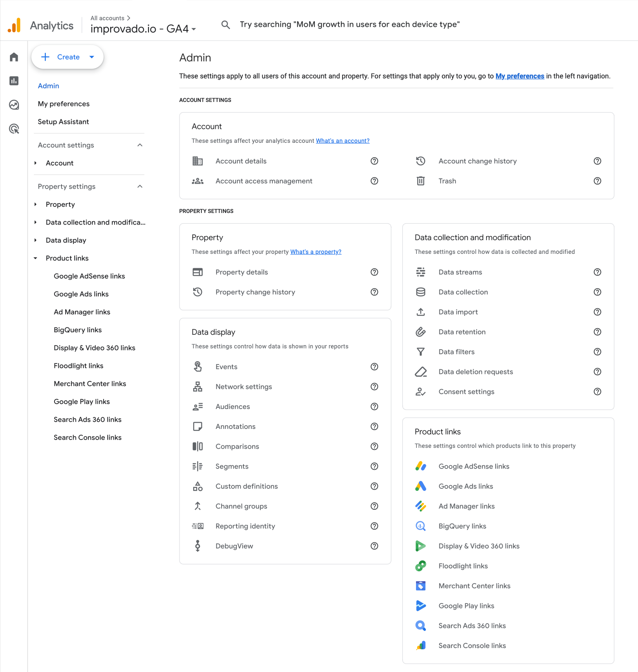Viewport: 638px width, 672px height.
Task: Select the BigQuery links icon under Product links
Action: (x=421, y=526)
